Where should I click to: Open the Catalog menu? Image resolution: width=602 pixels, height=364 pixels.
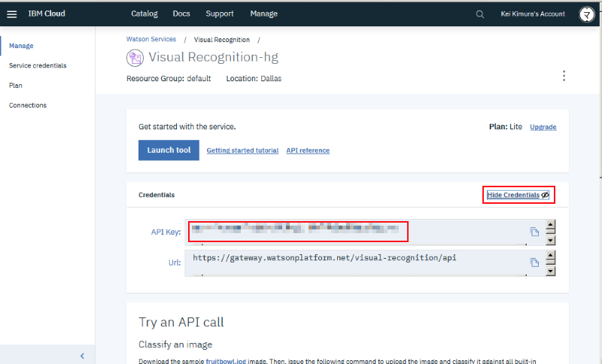coord(144,14)
